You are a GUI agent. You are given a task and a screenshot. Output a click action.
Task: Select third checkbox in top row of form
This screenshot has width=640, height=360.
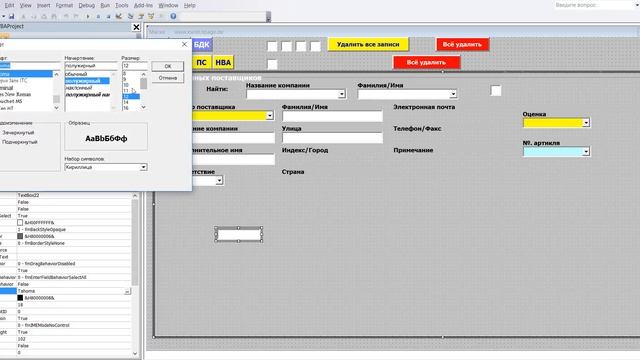(x=301, y=46)
